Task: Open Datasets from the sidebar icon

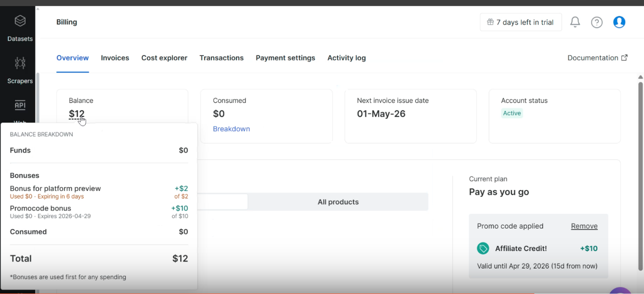Action: [x=20, y=21]
